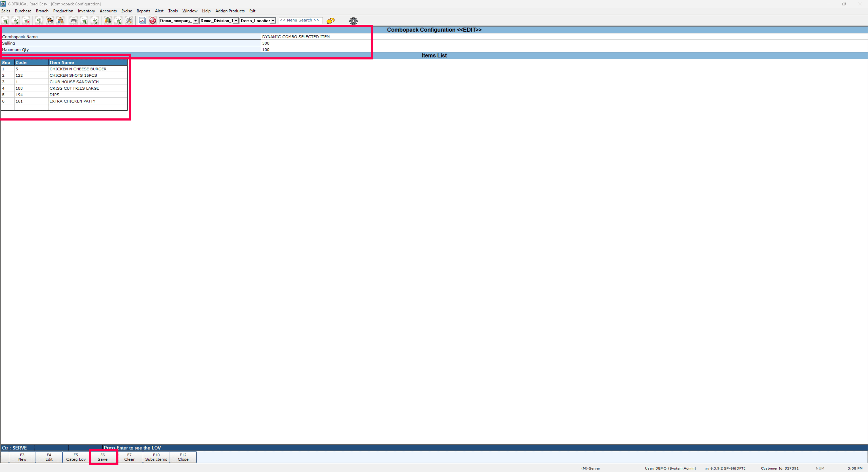Open the chart report toolbar icon

142,21
